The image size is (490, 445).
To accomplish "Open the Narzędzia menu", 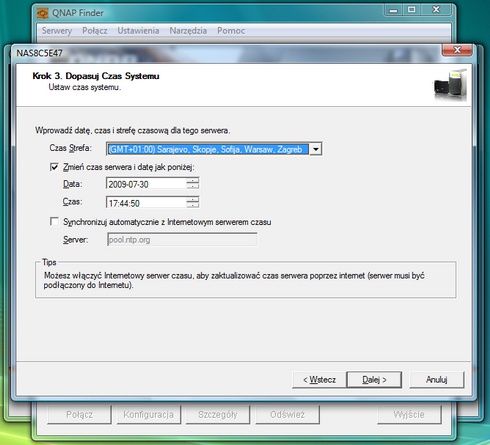I will coord(188,31).
